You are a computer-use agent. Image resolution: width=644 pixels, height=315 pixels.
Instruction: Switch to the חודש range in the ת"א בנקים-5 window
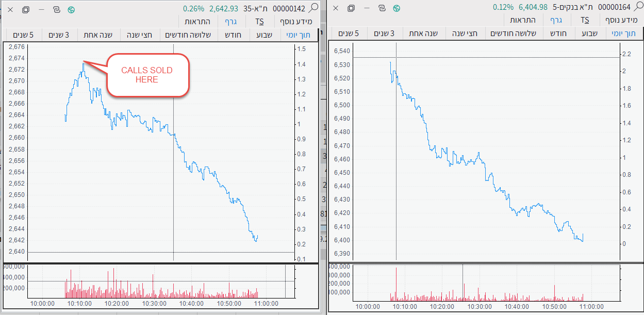coord(559,33)
